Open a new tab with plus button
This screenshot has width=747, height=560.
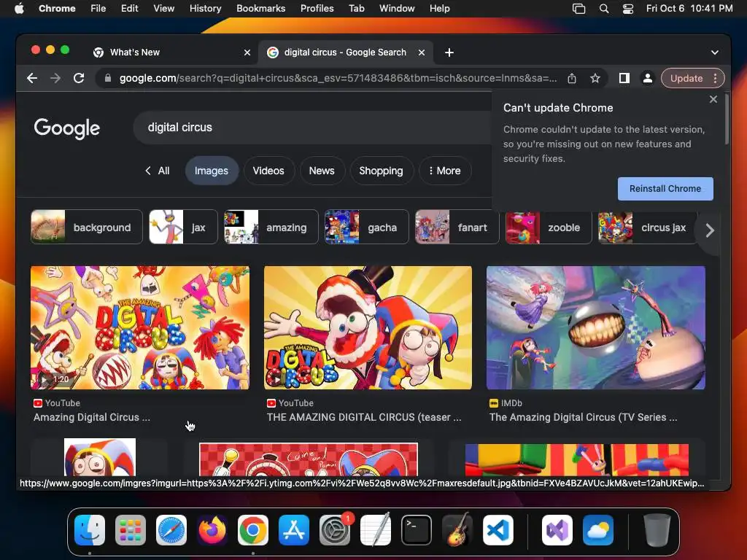(449, 52)
